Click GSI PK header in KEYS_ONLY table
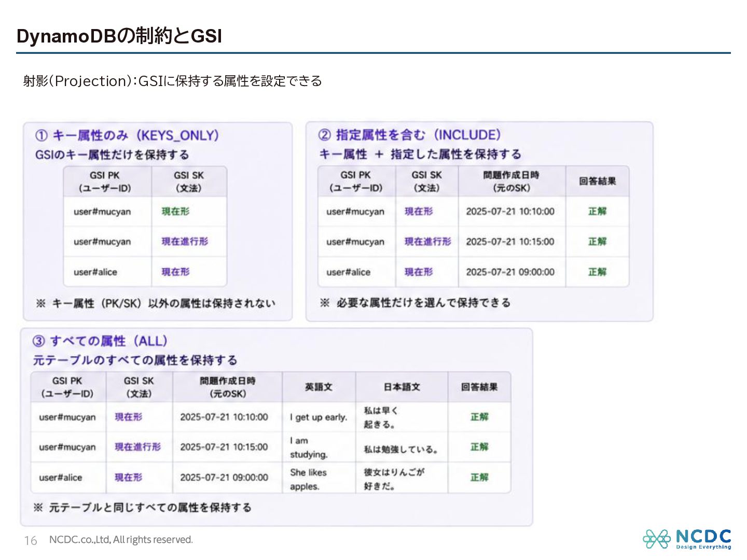This screenshot has width=747, height=560. point(107,181)
